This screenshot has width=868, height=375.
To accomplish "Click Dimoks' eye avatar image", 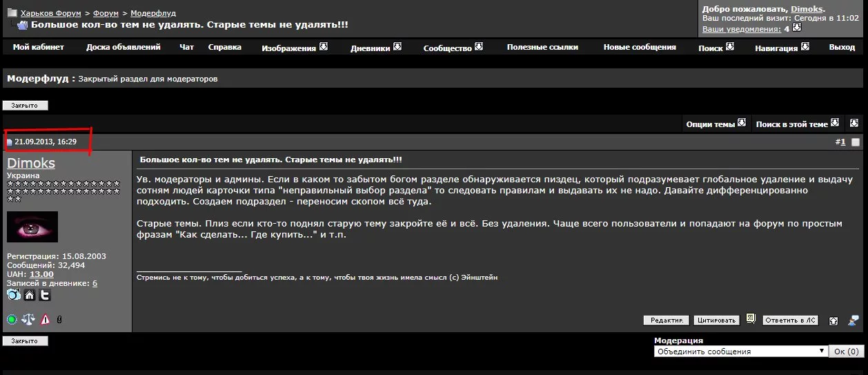I will (x=32, y=227).
